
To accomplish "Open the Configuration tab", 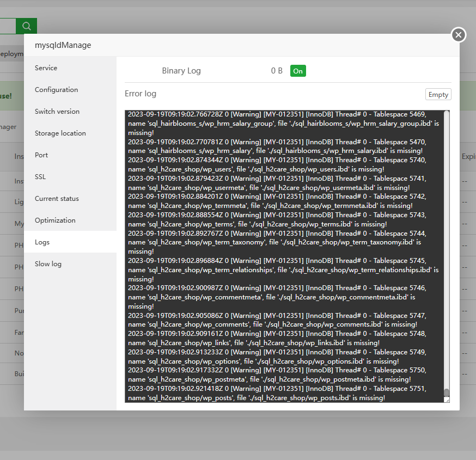I will point(57,90).
